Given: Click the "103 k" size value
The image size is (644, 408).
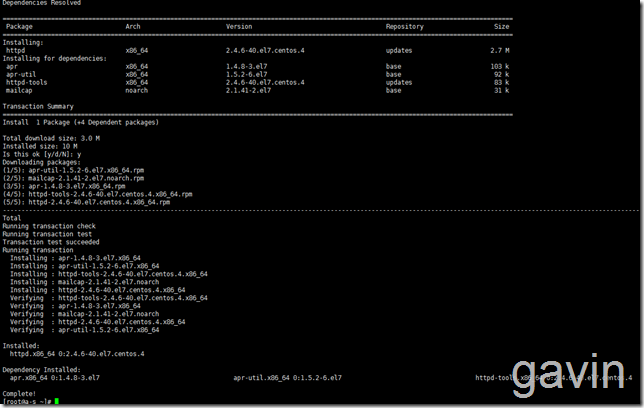Looking at the screenshot, I should coord(500,67).
